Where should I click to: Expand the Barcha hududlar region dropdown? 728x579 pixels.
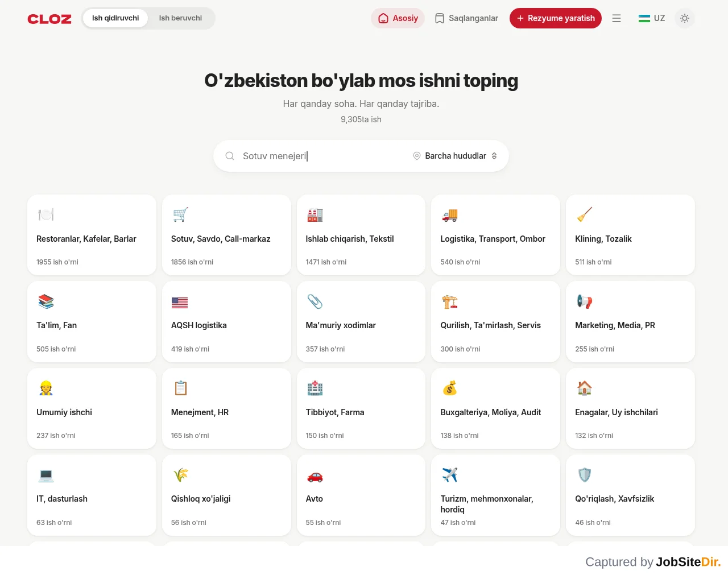tap(455, 156)
